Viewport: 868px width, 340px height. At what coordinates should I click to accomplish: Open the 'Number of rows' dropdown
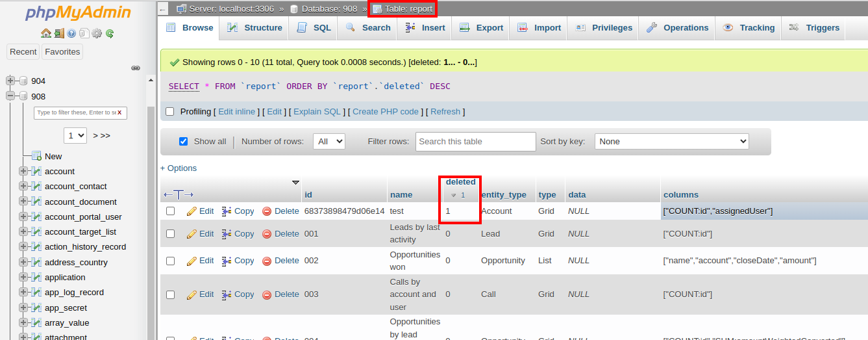click(329, 142)
